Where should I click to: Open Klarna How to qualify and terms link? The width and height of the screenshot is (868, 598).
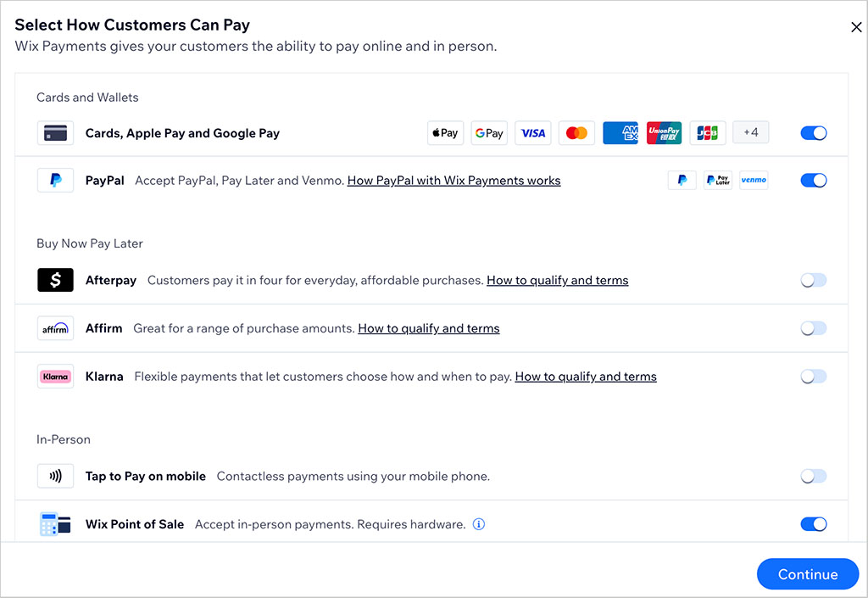coord(586,377)
